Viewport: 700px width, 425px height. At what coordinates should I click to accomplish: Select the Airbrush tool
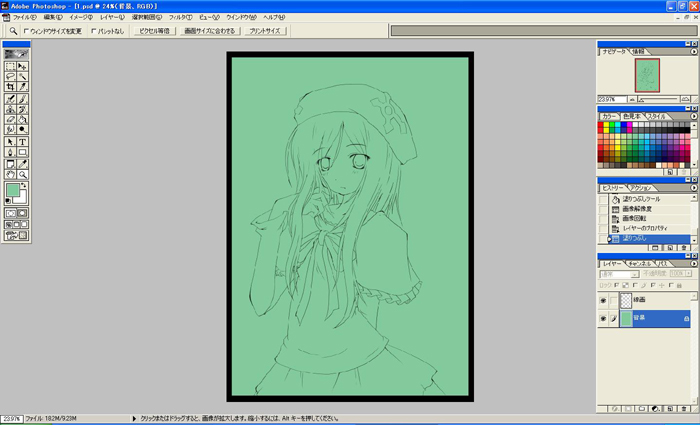(x=10, y=99)
